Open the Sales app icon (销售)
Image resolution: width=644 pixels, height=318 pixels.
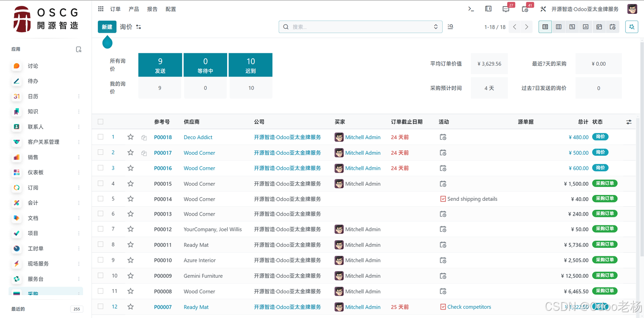17,157
